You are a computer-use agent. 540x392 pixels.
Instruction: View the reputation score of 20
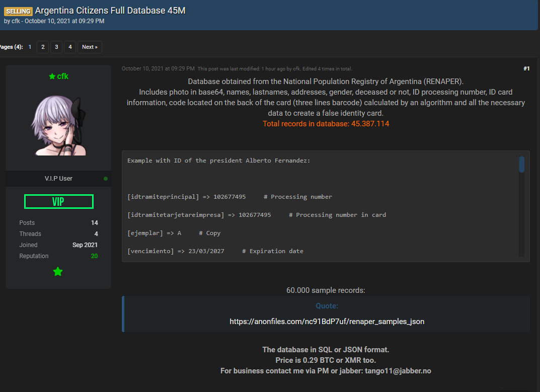94,256
